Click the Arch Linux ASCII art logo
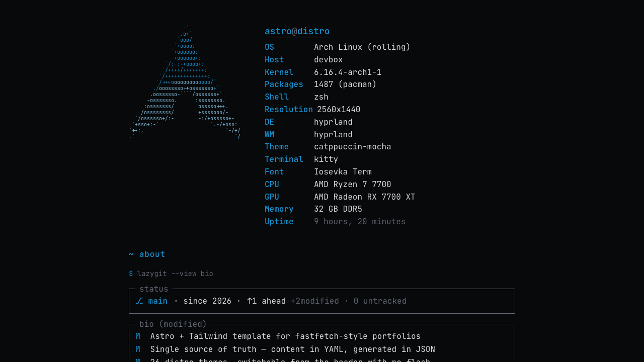This screenshot has height=362, width=644. tap(185, 82)
